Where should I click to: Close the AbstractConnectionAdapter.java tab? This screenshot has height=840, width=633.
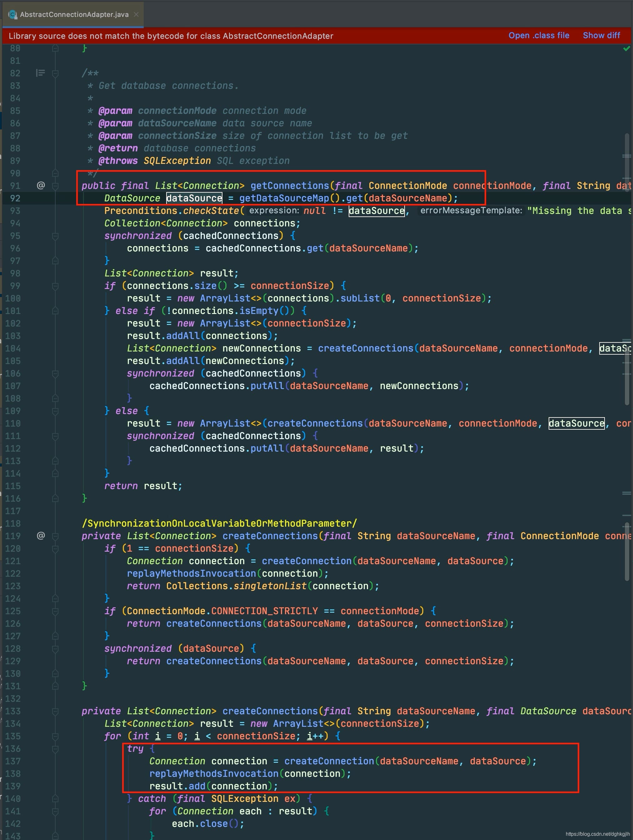click(136, 14)
